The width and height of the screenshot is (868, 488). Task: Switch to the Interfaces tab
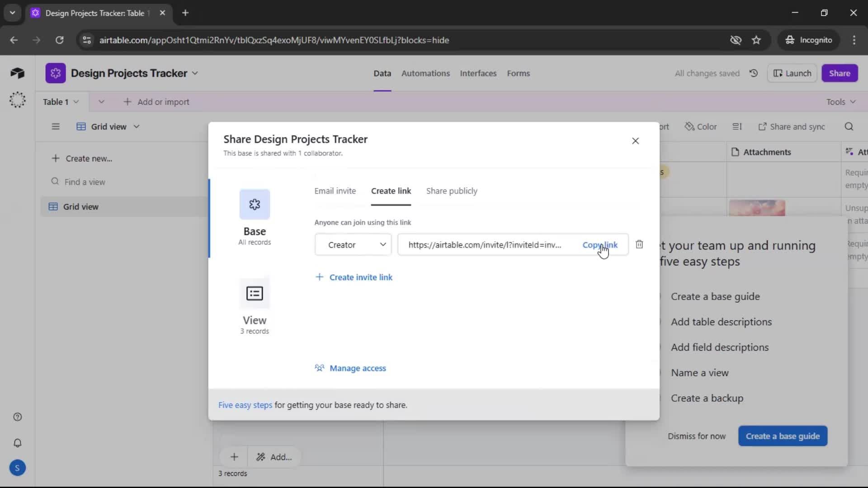(478, 73)
